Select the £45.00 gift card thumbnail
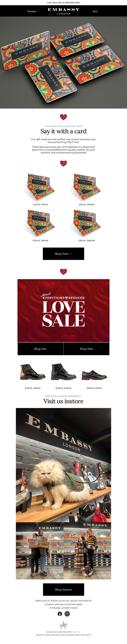This screenshot has width=127, height=644. [x=40, y=187]
